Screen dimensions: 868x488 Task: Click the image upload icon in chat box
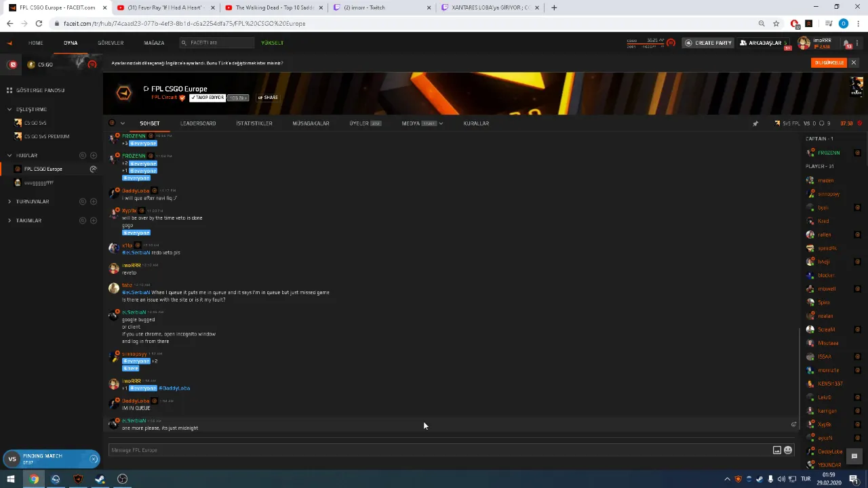(x=777, y=450)
